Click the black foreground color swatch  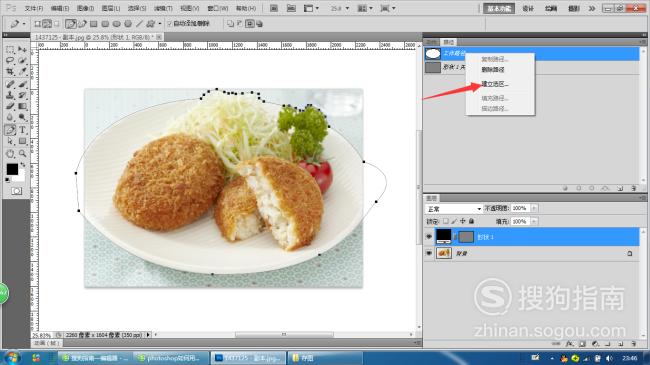(12, 169)
